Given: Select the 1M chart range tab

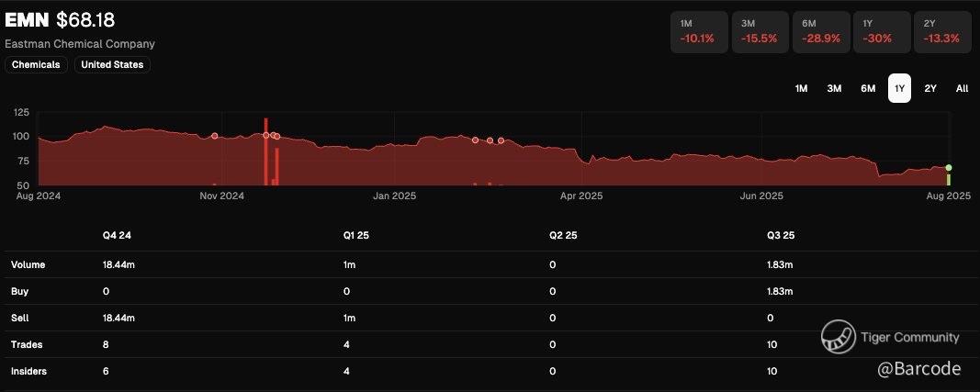Looking at the screenshot, I should click(x=801, y=89).
